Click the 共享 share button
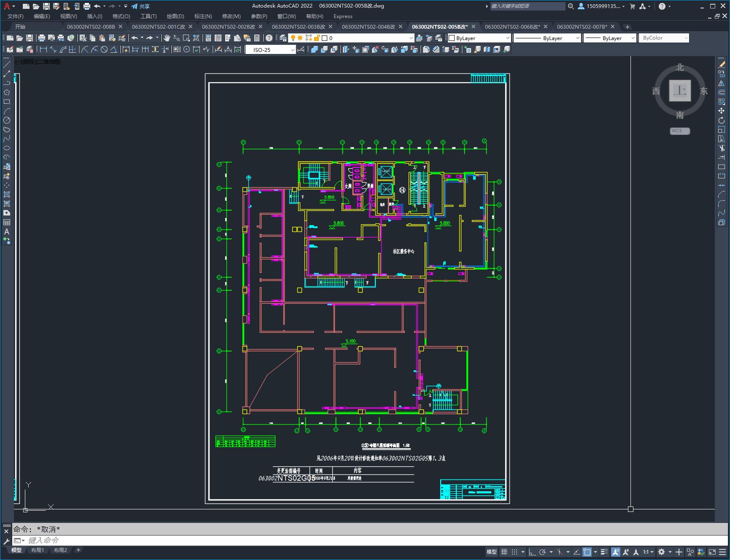730x560 pixels. [140, 6]
